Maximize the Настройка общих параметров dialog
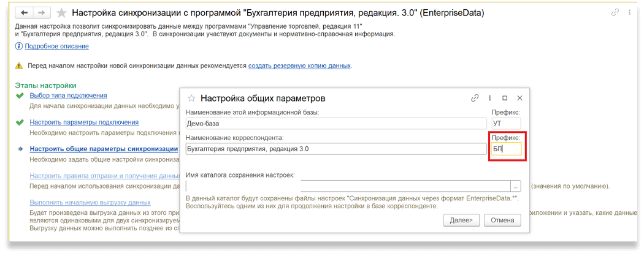This screenshot has height=256, width=644. click(x=505, y=98)
